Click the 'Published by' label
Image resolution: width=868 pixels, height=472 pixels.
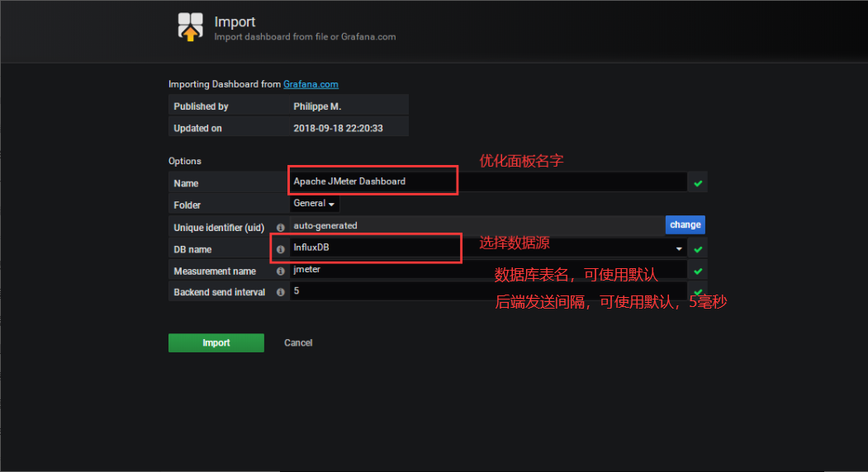click(x=201, y=106)
